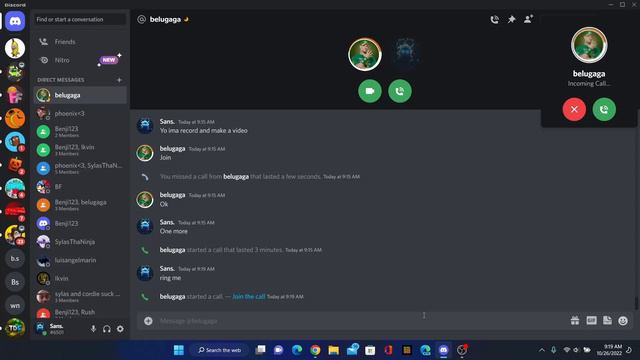Image resolution: width=640 pixels, height=360 pixels.
Task: Open the GIF picker
Action: click(x=591, y=321)
